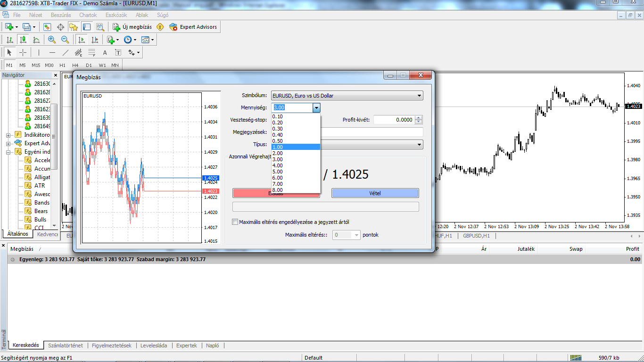Switch to D1 timeframe
Image resolution: width=644 pixels, height=362 pixels.
pyautogui.click(x=89, y=65)
